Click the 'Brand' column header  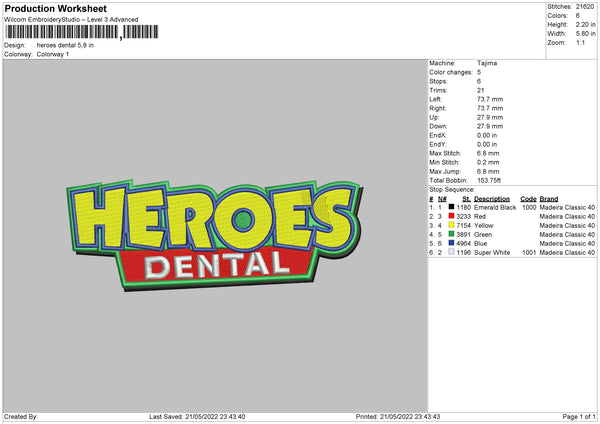(x=549, y=199)
